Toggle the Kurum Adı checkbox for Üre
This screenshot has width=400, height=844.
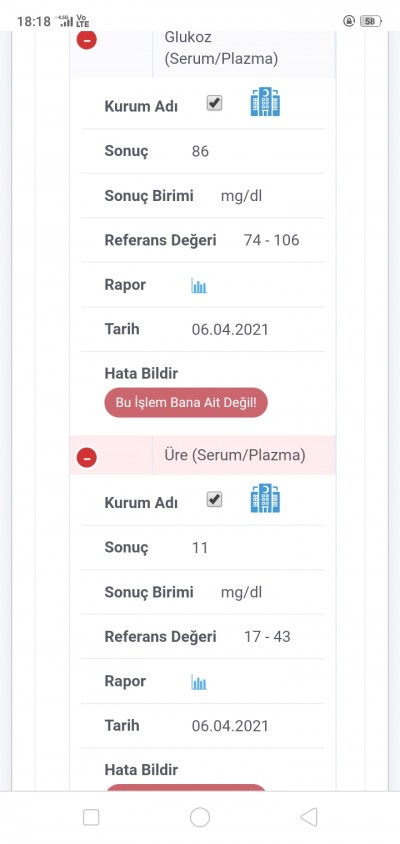tap(214, 500)
